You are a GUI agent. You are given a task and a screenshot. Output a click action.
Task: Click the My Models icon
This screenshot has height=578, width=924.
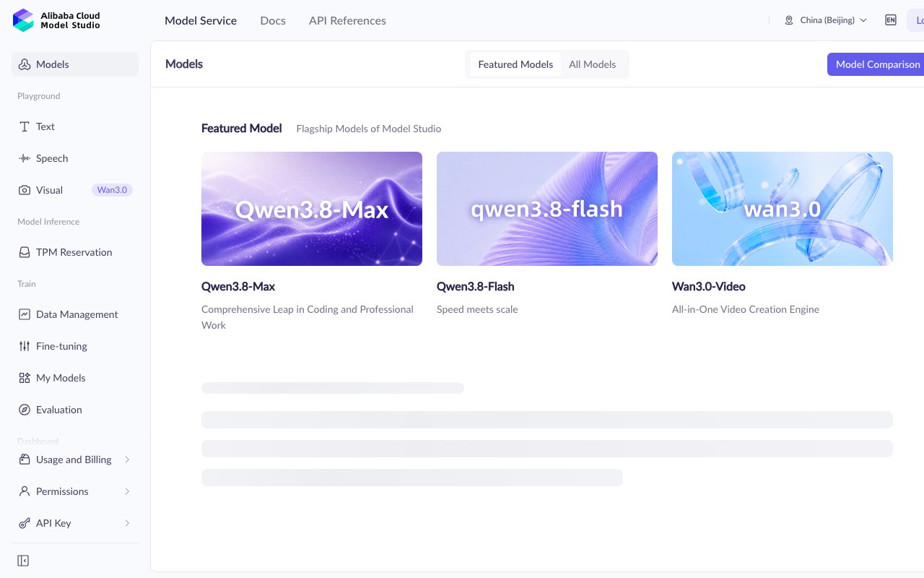click(x=25, y=378)
